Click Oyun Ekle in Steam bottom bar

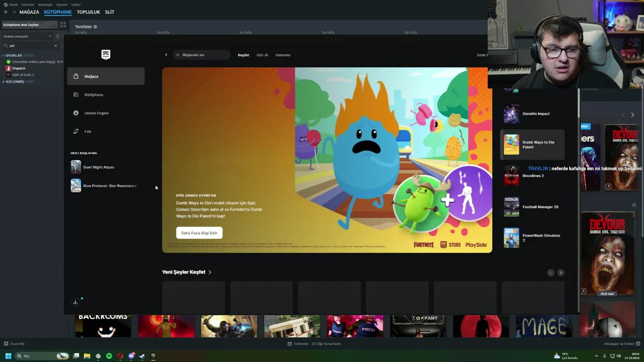point(15,344)
